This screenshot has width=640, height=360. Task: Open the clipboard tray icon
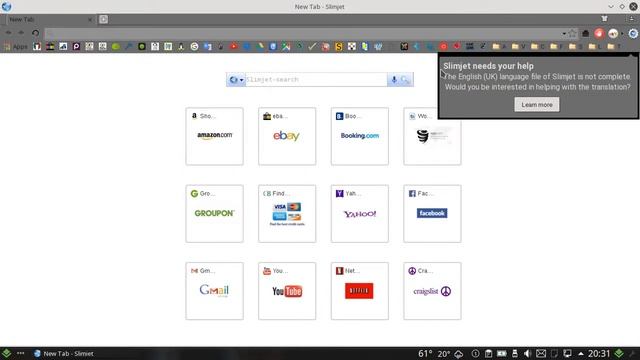(x=488, y=353)
